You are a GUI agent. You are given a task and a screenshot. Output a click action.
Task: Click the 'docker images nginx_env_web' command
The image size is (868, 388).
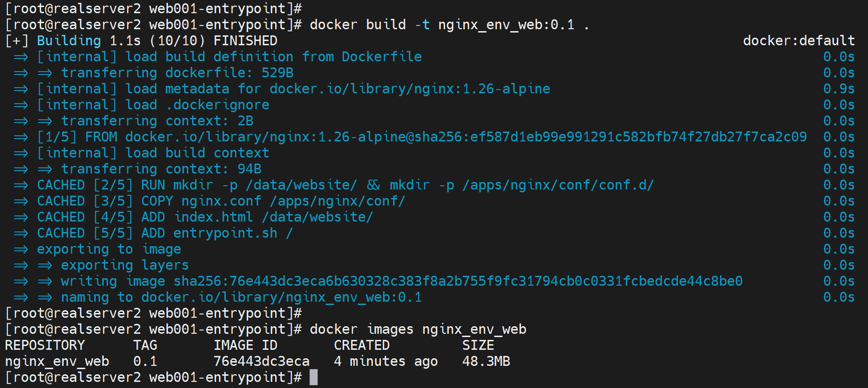(x=418, y=329)
